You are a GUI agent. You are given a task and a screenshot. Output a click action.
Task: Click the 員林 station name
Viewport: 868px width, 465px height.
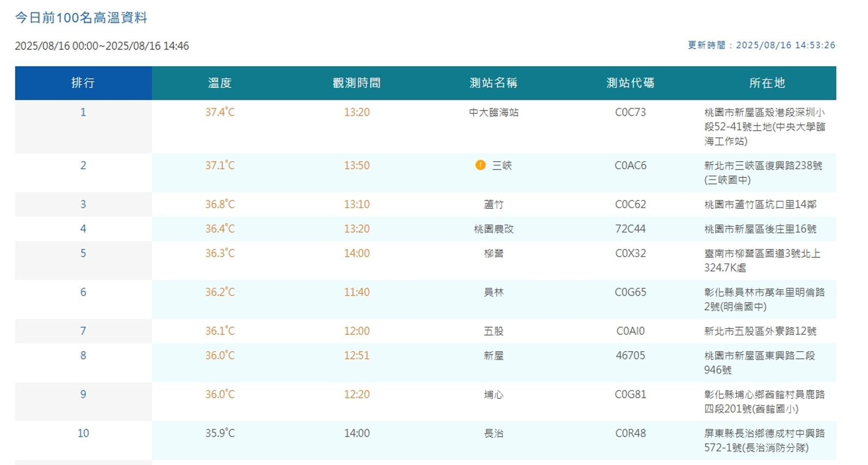[x=493, y=292]
